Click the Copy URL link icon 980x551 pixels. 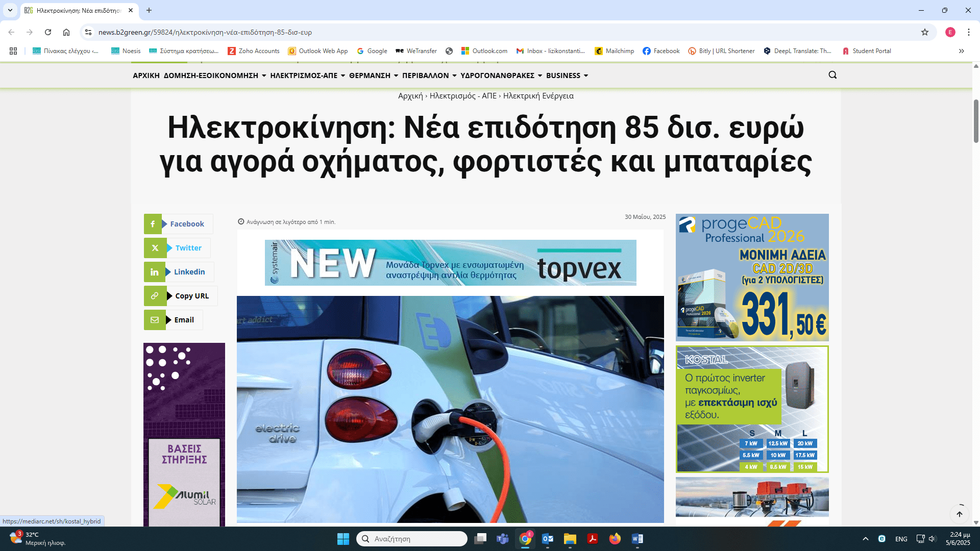(x=155, y=296)
